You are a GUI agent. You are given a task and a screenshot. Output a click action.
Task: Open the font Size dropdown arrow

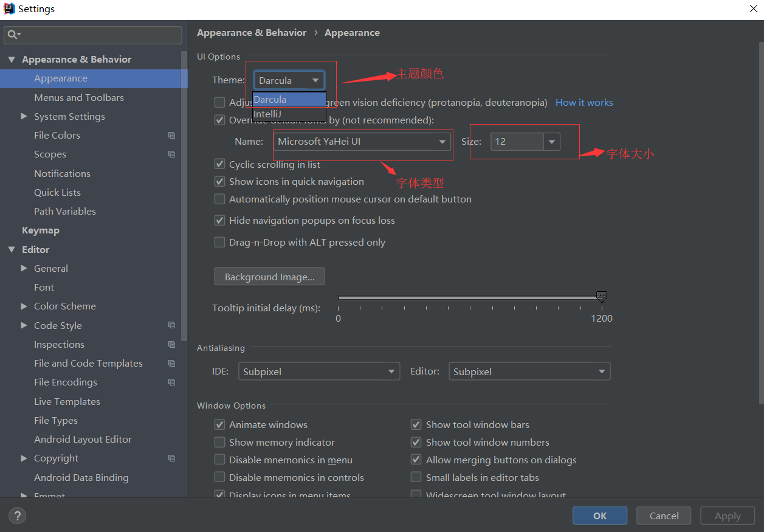pyautogui.click(x=552, y=142)
